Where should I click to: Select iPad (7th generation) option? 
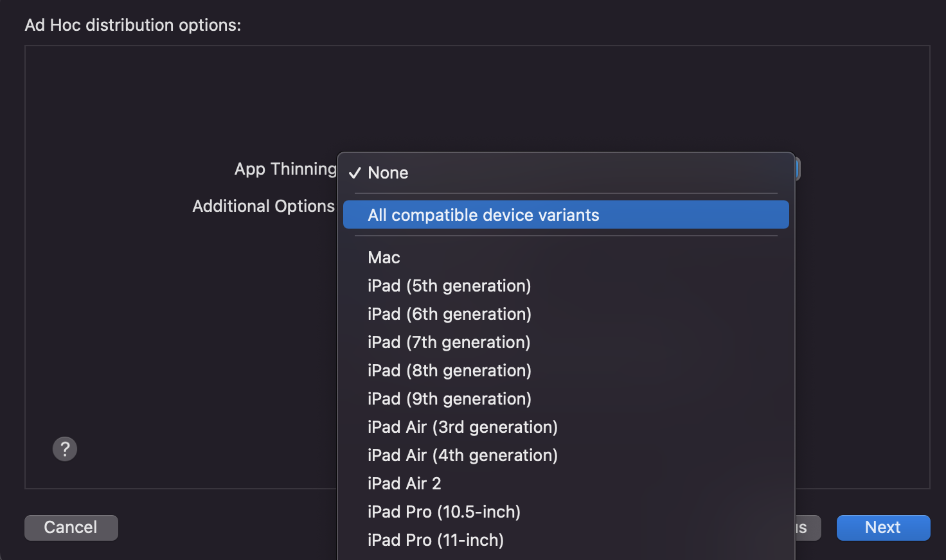(x=449, y=342)
